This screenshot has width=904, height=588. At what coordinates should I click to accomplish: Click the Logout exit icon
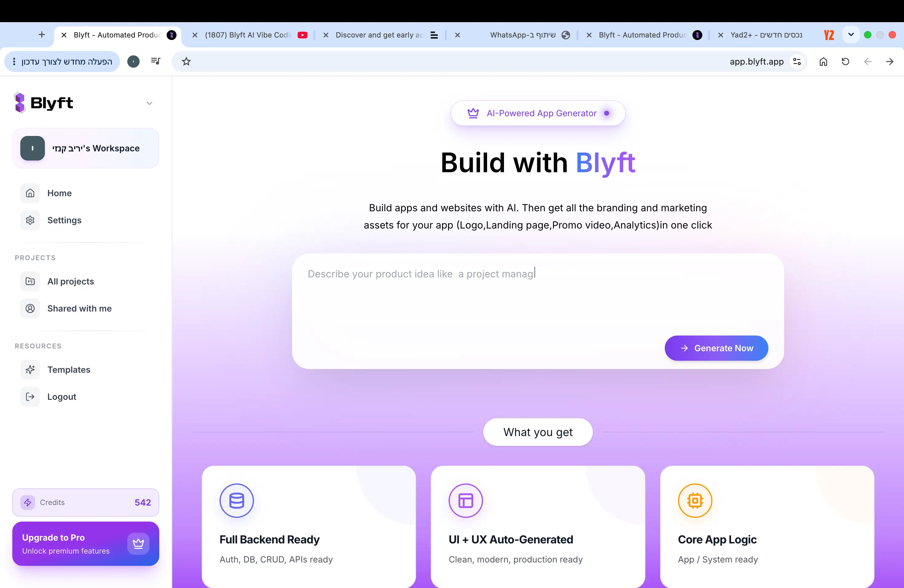[30, 396]
